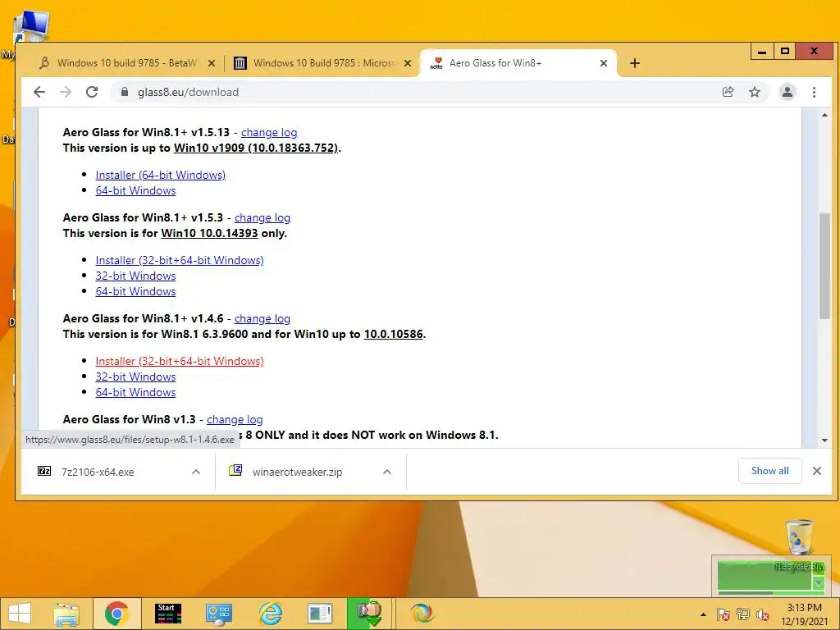Screen dimensions: 840x630
Task: Click the vertical scrollbar thumb
Action: click(824, 266)
